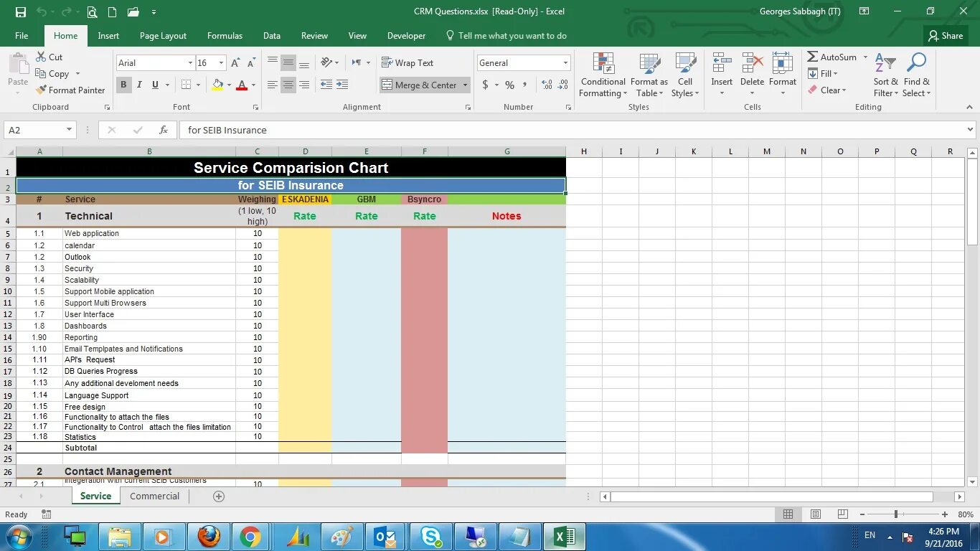Toggle Underline formatting
This screenshot has height=551, width=980.
coord(155,85)
